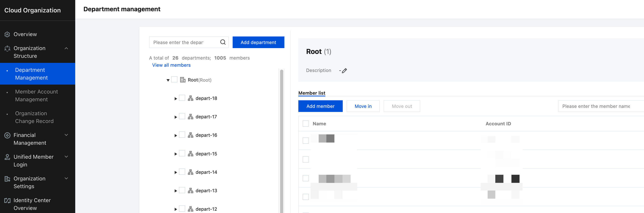Expand the depart-15 tree node
The width and height of the screenshot is (644, 213).
click(176, 154)
